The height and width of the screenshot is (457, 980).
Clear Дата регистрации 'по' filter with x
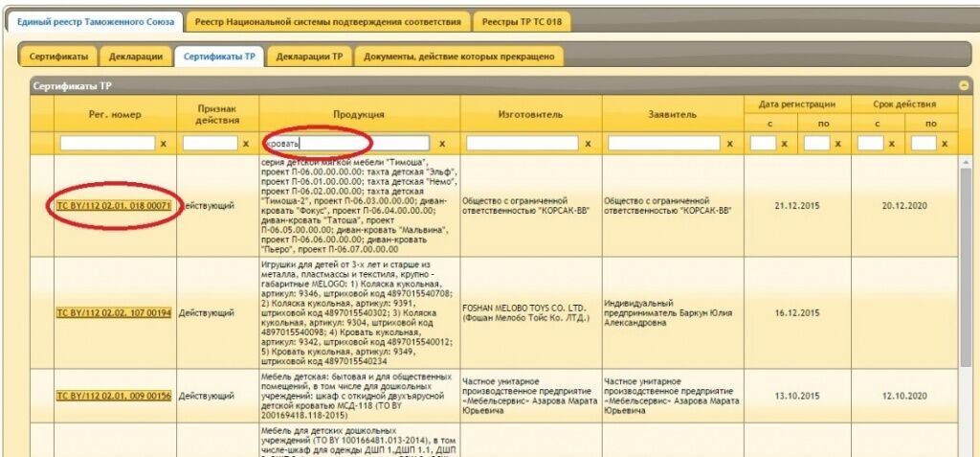[838, 144]
